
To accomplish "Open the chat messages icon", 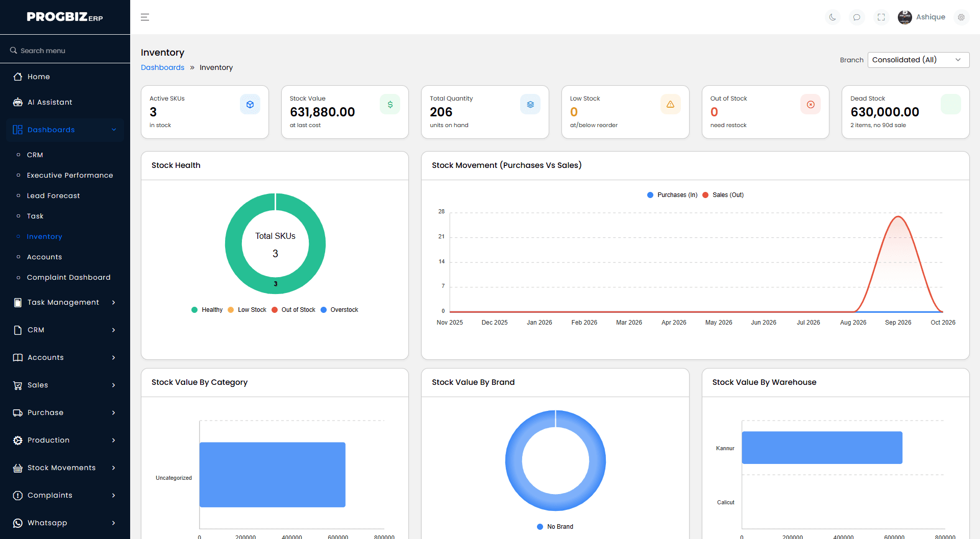I will coord(857,17).
